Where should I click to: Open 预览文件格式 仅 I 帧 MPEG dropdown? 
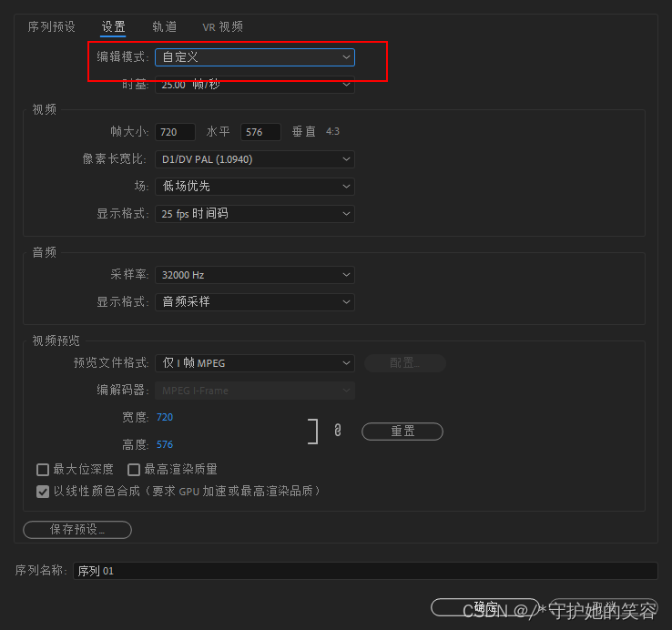255,363
